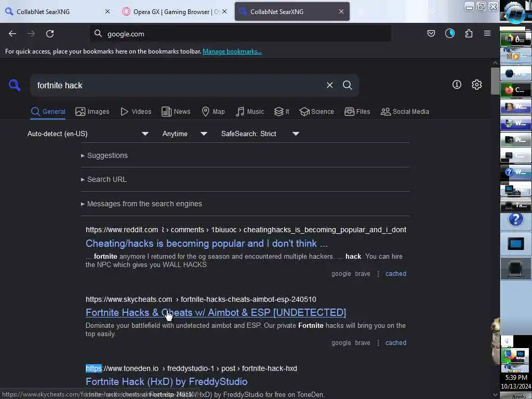
Task: Open cached version of Reddit result
Action: 395,274
